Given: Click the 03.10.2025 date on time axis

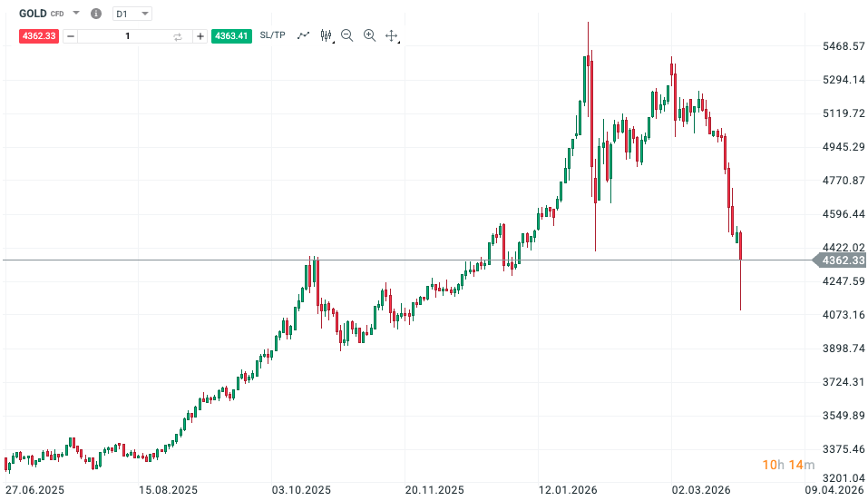Looking at the screenshot, I should (302, 490).
